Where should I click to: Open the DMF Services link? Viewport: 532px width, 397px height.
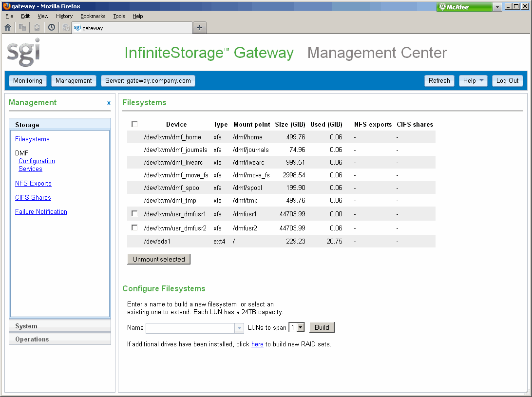tap(30, 169)
